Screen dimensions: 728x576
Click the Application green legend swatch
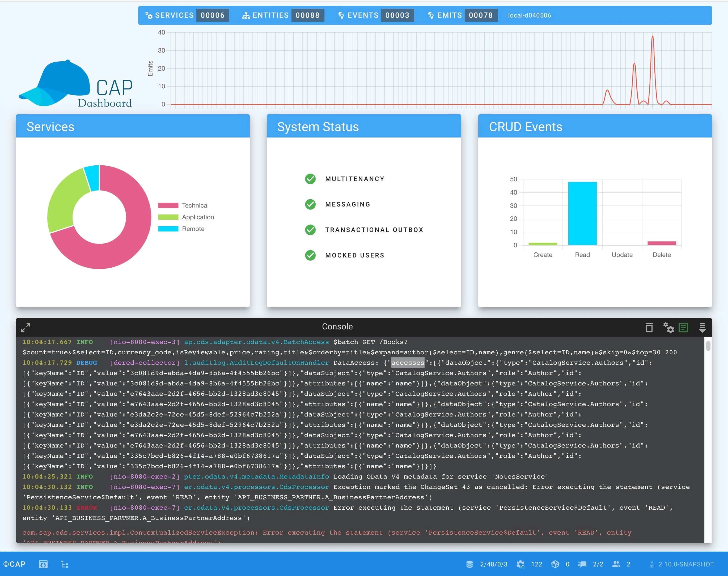click(168, 217)
